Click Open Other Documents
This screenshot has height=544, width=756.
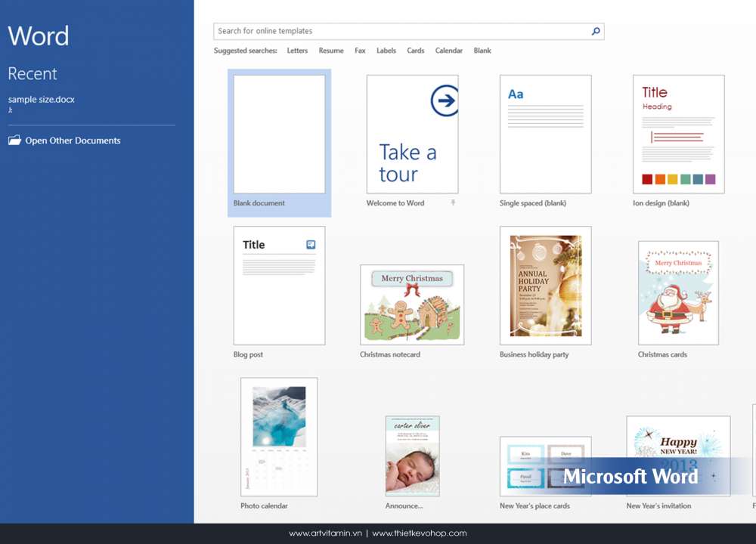tap(73, 141)
